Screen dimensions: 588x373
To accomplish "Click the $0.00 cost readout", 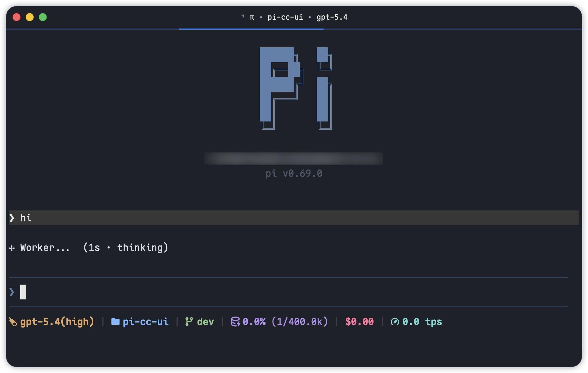I will coord(359,322).
